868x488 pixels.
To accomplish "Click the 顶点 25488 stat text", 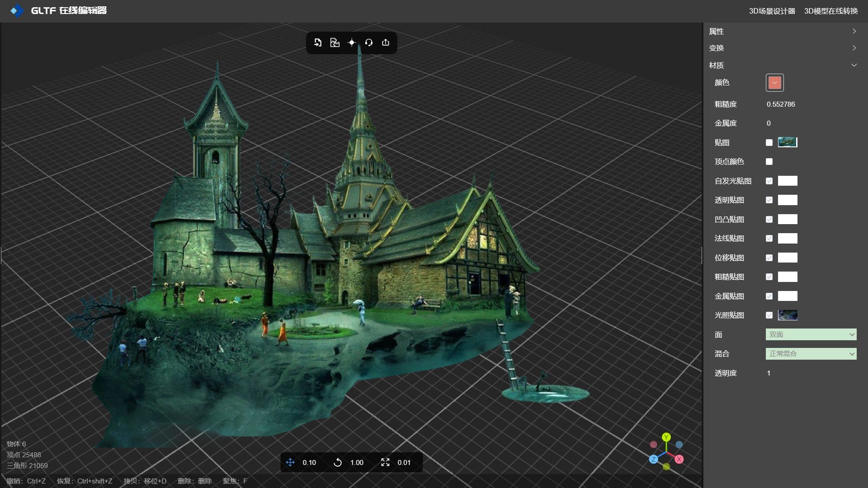I will click(24, 455).
